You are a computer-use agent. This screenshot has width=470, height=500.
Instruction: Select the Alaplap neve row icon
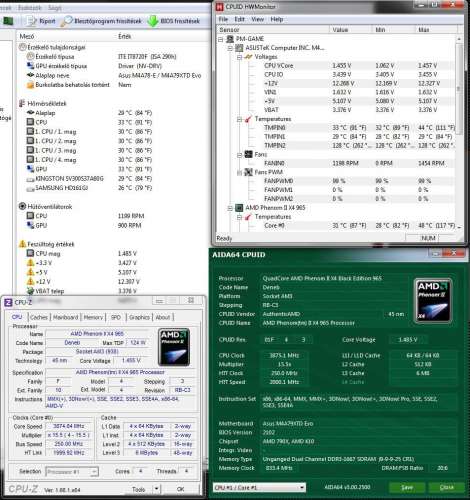[30, 75]
